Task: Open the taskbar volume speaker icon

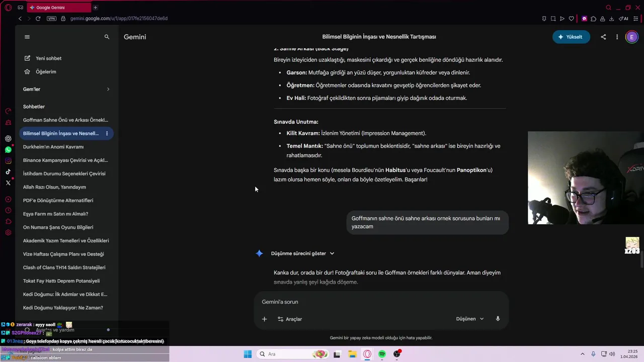Action: (612, 354)
